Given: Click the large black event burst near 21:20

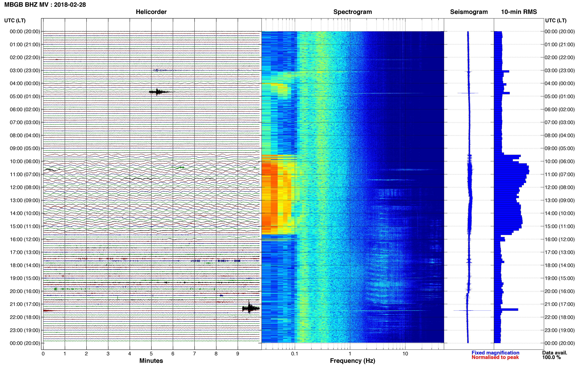Looking at the screenshot, I should point(251,308).
